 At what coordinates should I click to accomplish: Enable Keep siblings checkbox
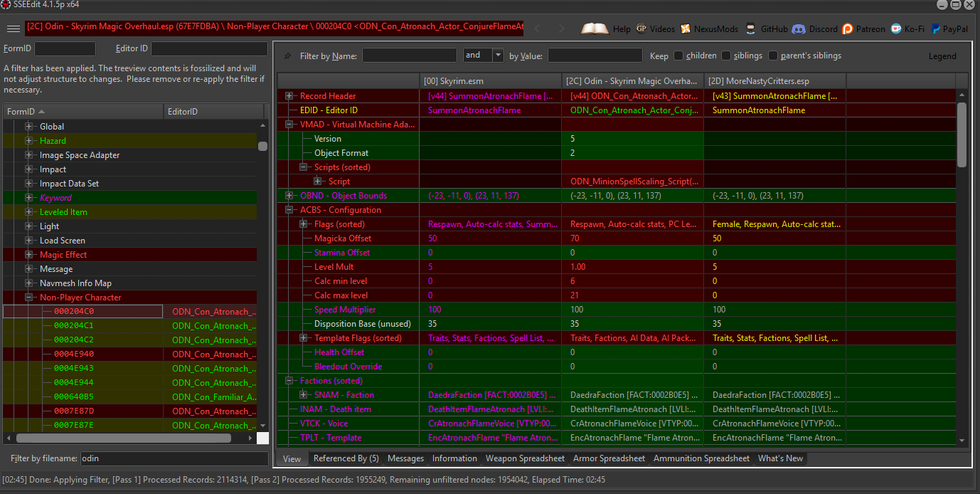[x=726, y=56]
